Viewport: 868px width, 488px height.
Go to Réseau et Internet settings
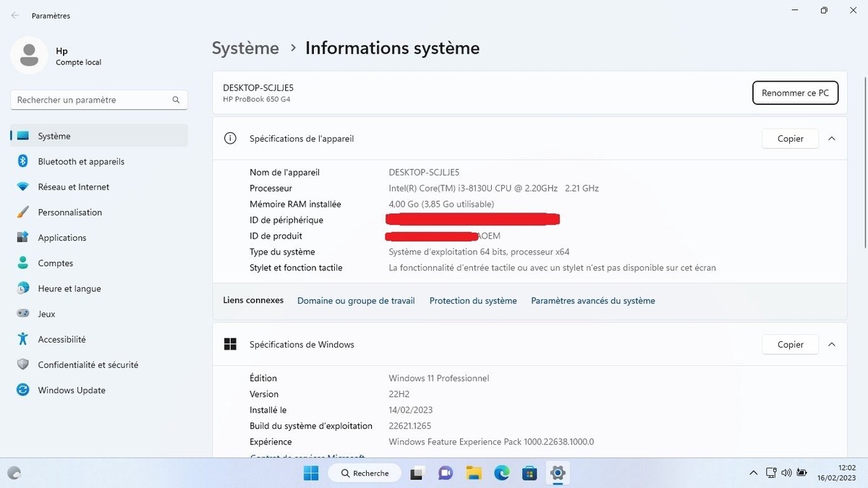99,187
